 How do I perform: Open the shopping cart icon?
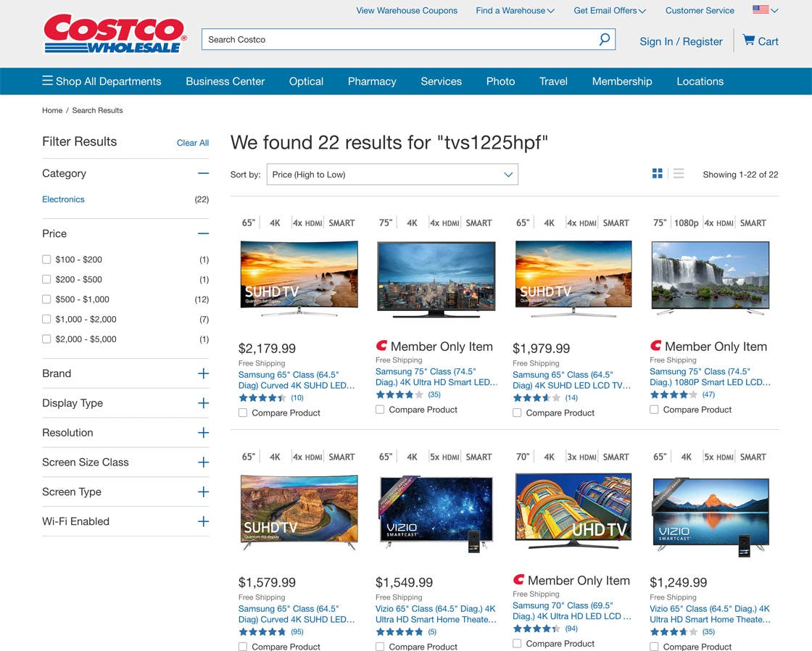[749, 41]
